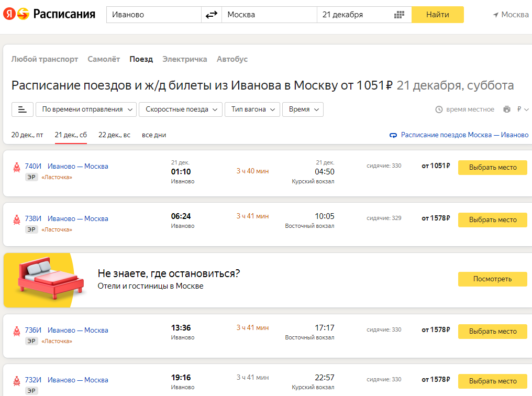
Task: Select the '22 дек., вс' date tab
Action: tap(114, 135)
